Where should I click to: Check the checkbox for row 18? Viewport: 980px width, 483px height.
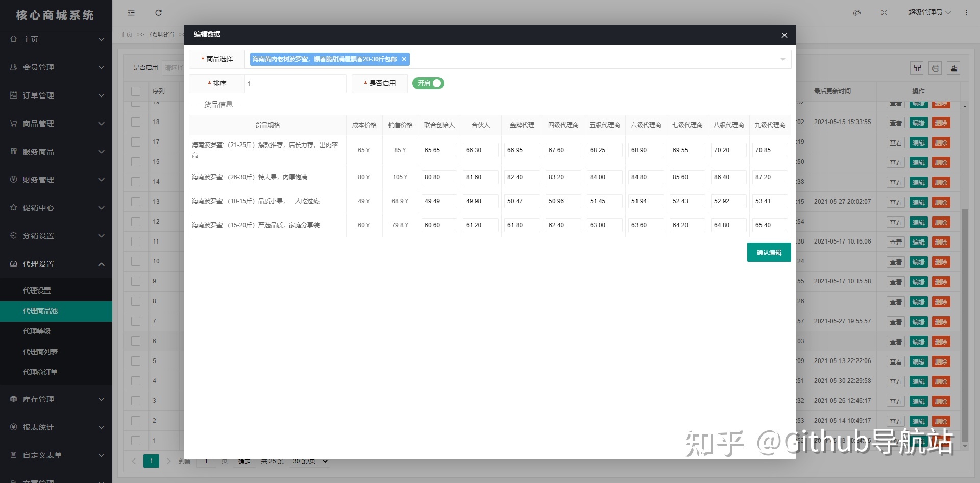tap(136, 122)
